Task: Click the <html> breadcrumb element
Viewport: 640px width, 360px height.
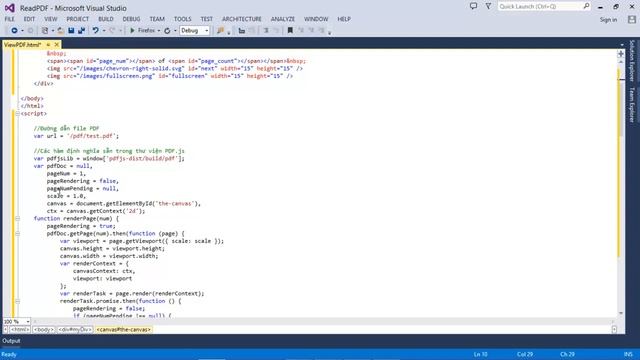Action: coord(20,329)
